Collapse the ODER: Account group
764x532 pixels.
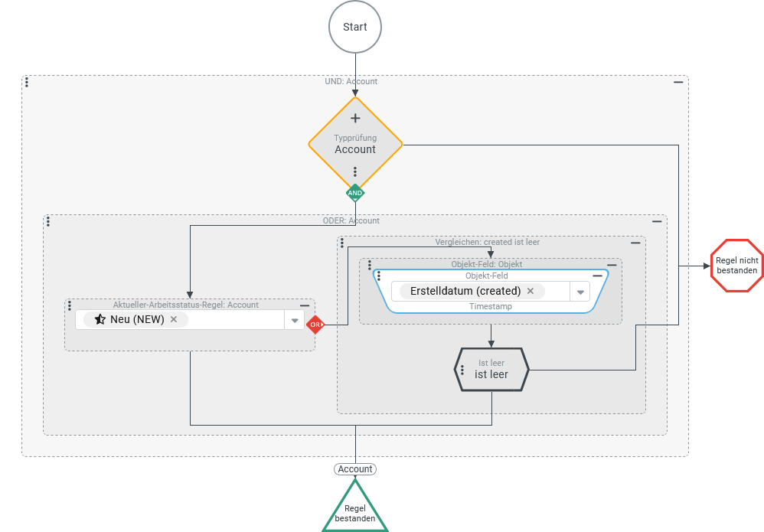pyautogui.click(x=657, y=221)
